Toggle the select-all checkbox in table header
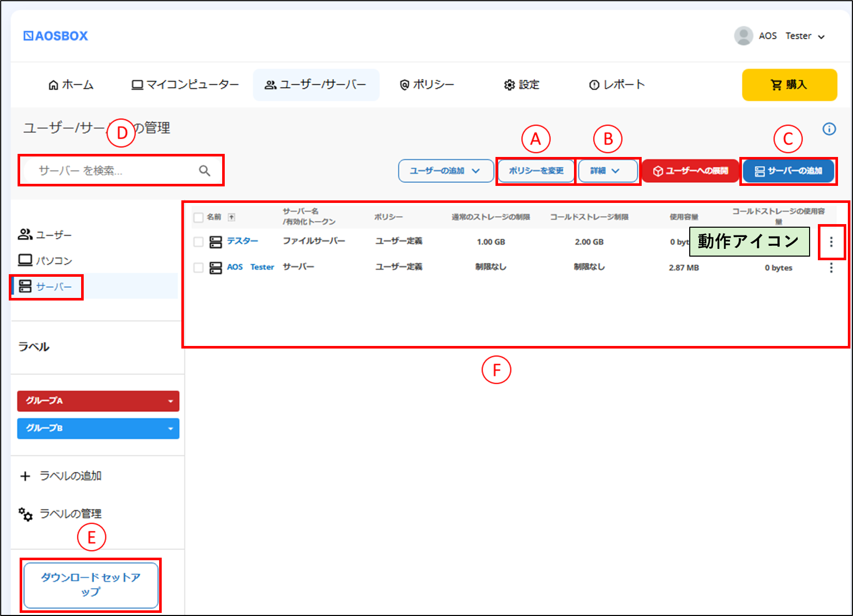The height and width of the screenshot is (616, 853). coord(198,217)
